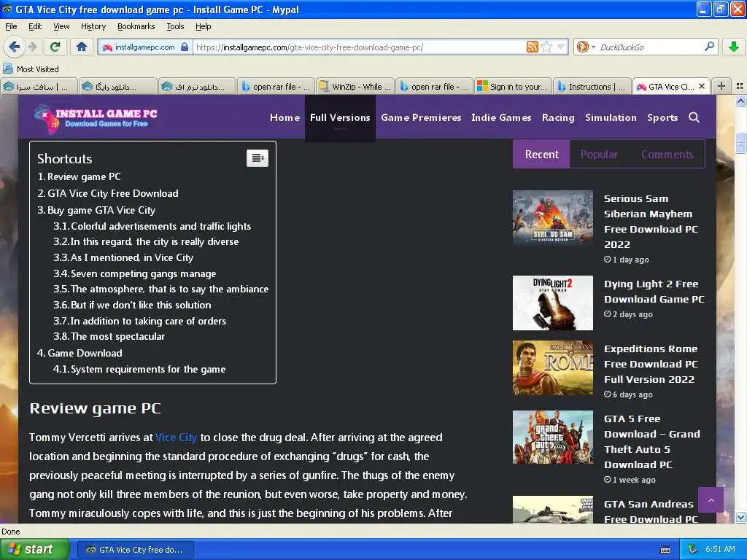Open the GTA 5 thumbnail image
Screen dimensions: 747x560
click(x=553, y=437)
